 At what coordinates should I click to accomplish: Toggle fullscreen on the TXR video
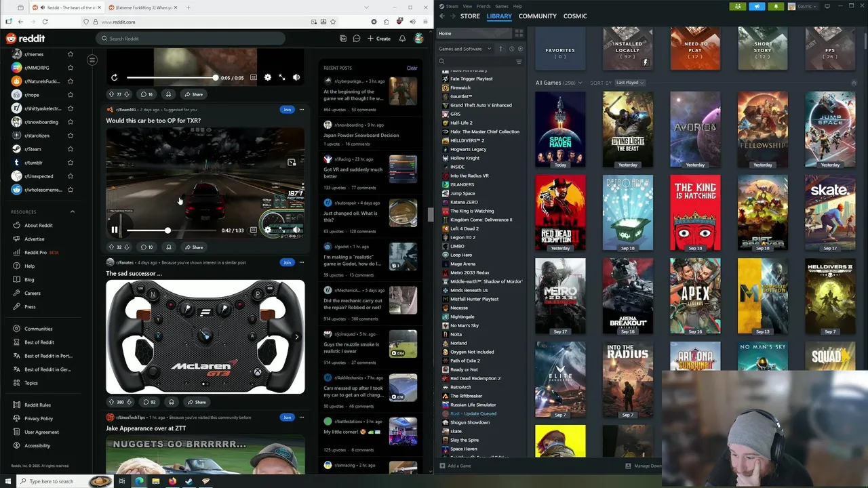(282, 230)
